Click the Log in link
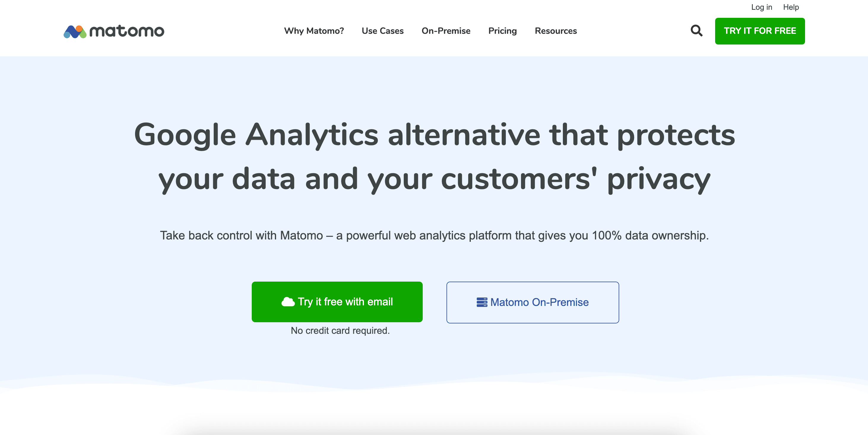Image resolution: width=868 pixels, height=435 pixels. click(761, 7)
